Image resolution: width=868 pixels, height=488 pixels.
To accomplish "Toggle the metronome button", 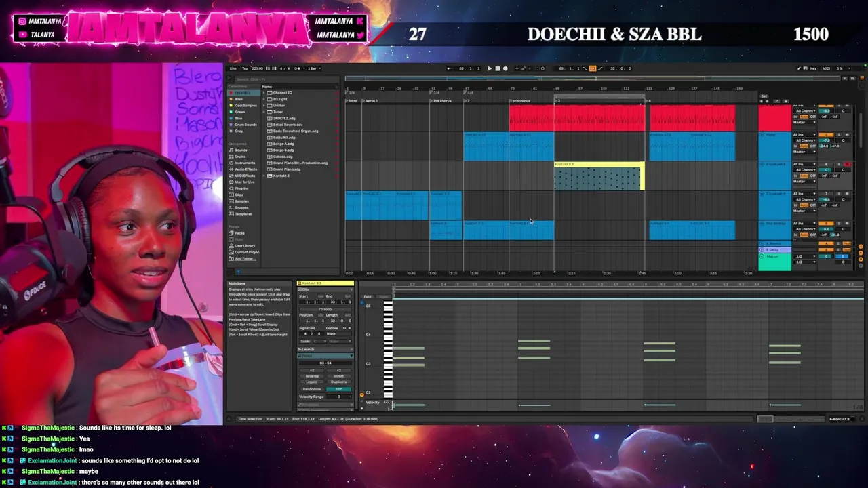I will (x=296, y=68).
